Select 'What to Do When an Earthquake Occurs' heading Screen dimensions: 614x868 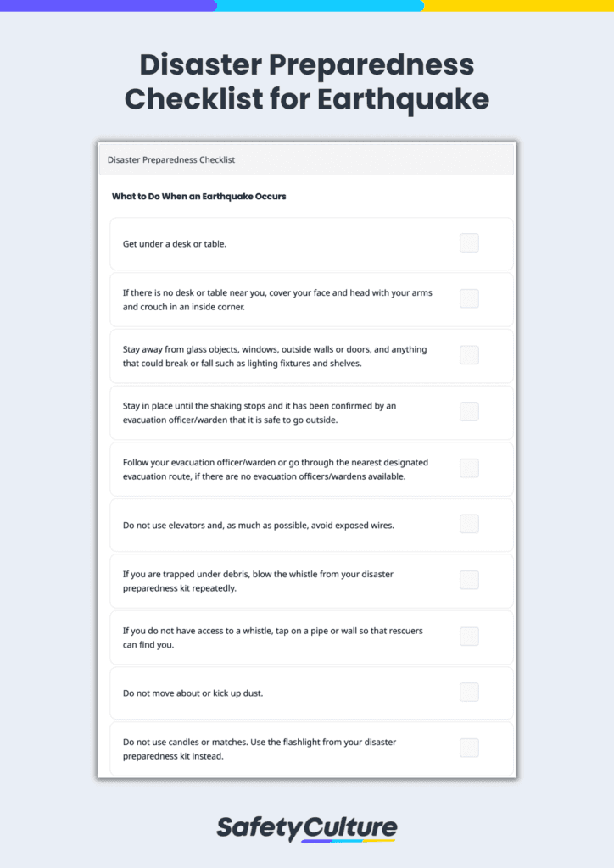pyautogui.click(x=199, y=197)
